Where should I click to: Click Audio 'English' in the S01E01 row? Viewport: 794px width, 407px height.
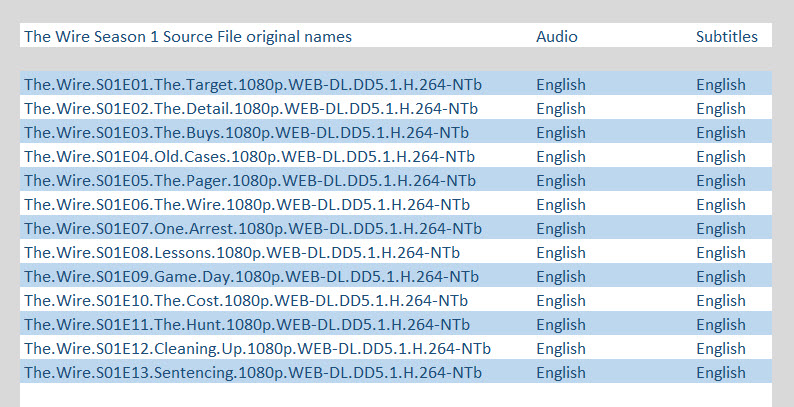pos(561,85)
